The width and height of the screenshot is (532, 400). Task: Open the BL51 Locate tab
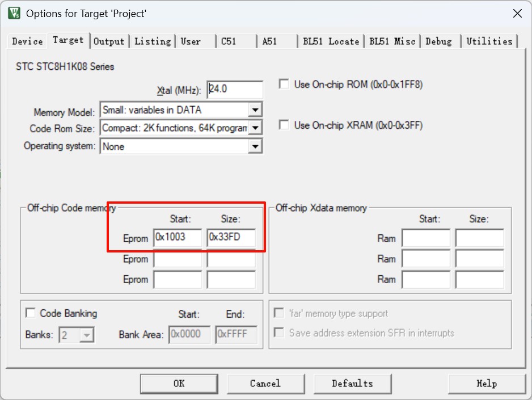click(331, 41)
